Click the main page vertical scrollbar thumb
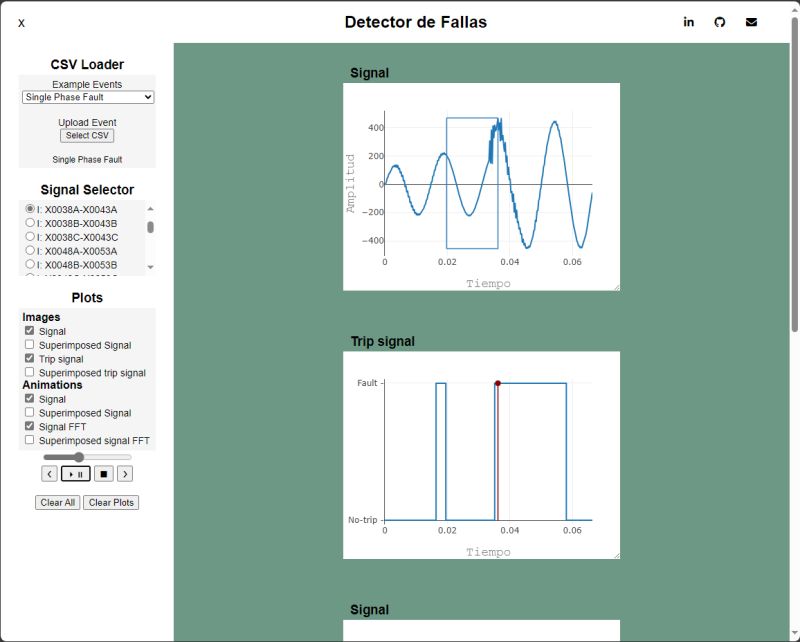The width and height of the screenshot is (800, 642). (794, 174)
